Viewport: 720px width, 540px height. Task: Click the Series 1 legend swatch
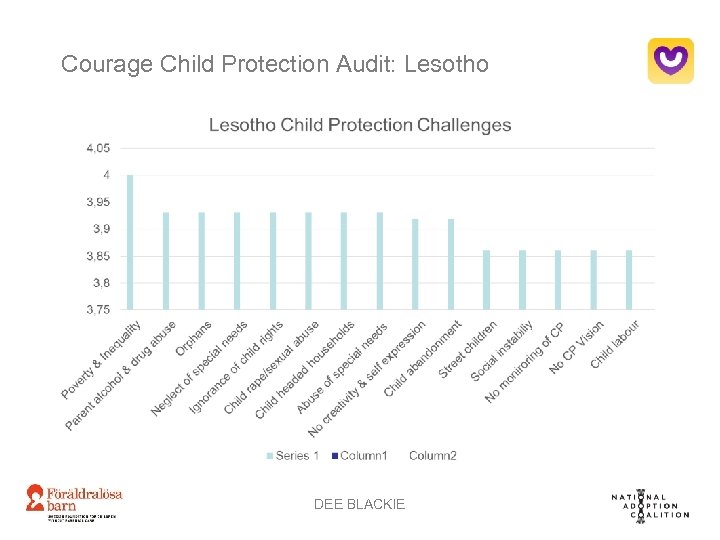tap(269, 456)
